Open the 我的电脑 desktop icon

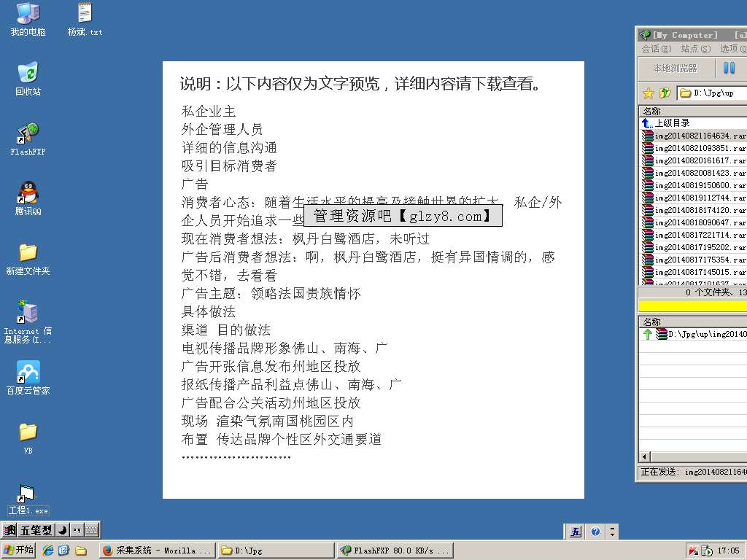(28, 20)
